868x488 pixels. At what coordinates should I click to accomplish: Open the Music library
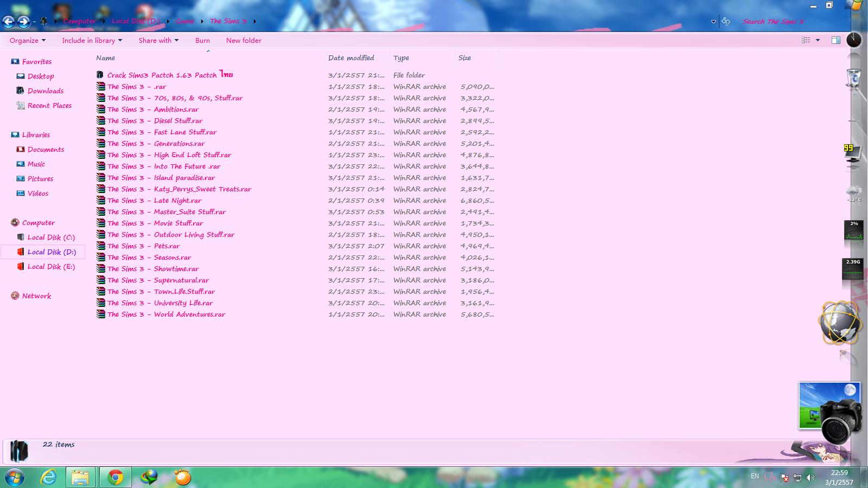coord(36,164)
